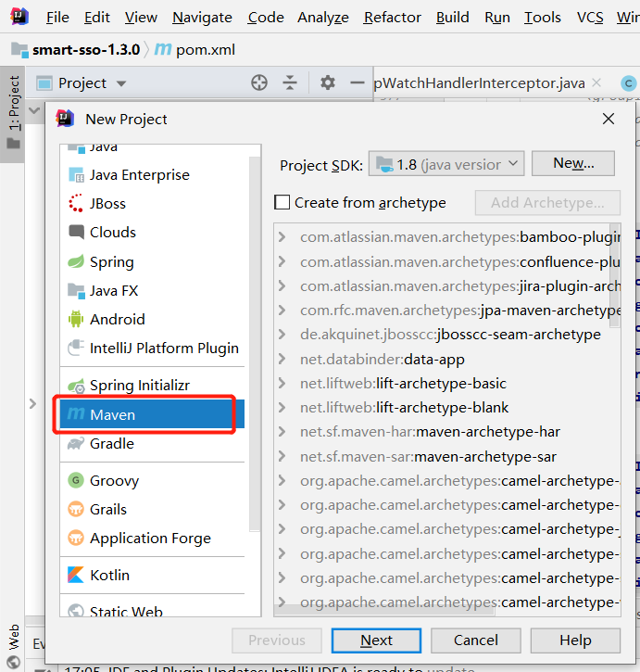This screenshot has height=672, width=640.
Task: Expand the bamboo-plugin archetype node
Action: pos(282,236)
